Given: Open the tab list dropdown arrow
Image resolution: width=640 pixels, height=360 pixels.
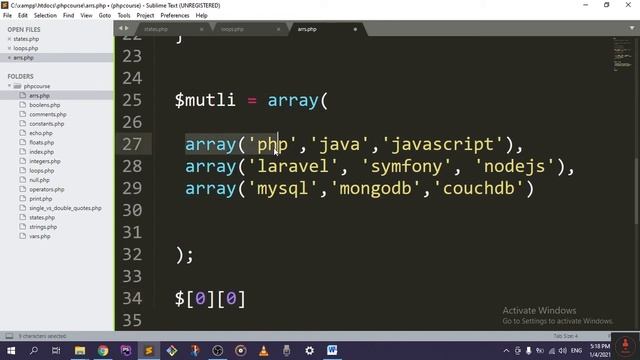Looking at the screenshot, I should (632, 28).
